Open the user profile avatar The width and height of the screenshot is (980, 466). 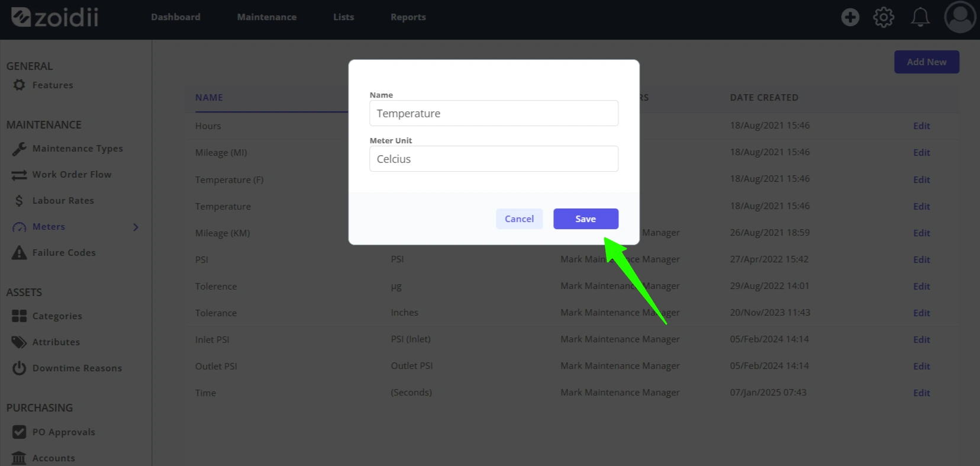click(x=960, y=17)
